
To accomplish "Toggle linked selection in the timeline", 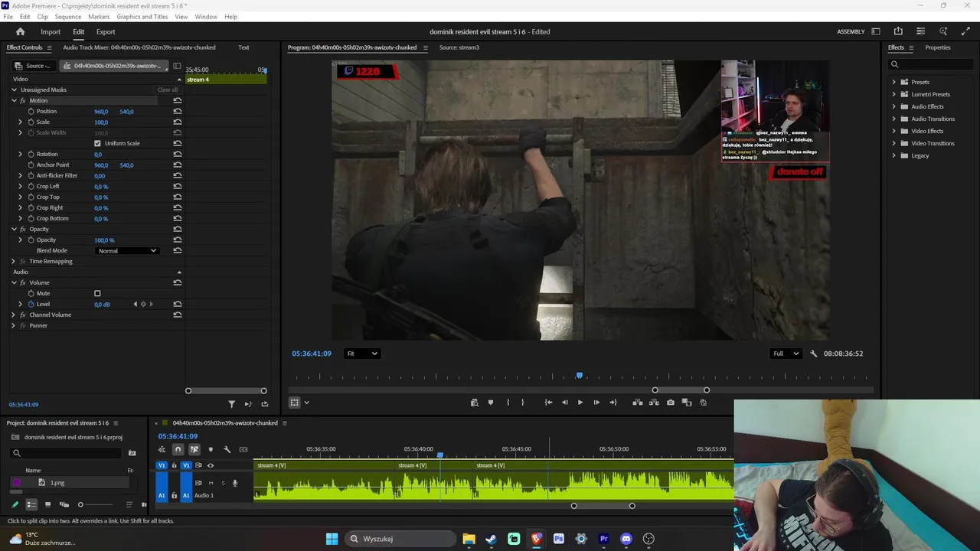I will [194, 449].
